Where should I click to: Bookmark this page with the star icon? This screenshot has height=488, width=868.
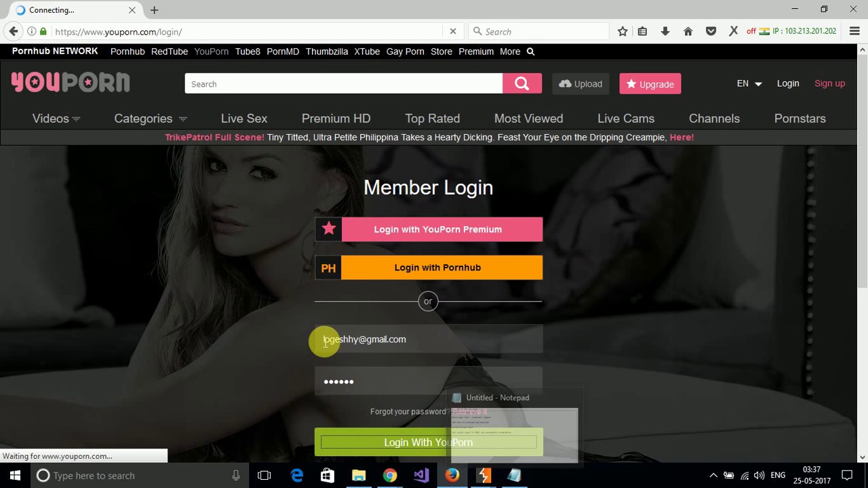(x=623, y=31)
